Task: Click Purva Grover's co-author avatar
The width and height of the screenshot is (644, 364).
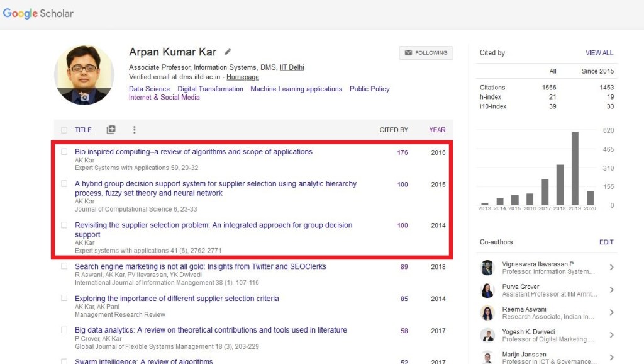Action: 487,290
